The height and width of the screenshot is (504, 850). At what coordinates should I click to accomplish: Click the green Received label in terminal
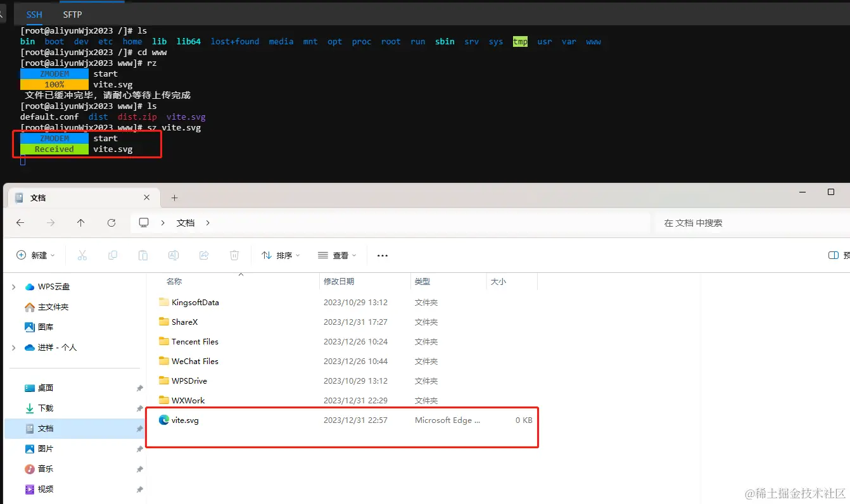pyautogui.click(x=54, y=149)
